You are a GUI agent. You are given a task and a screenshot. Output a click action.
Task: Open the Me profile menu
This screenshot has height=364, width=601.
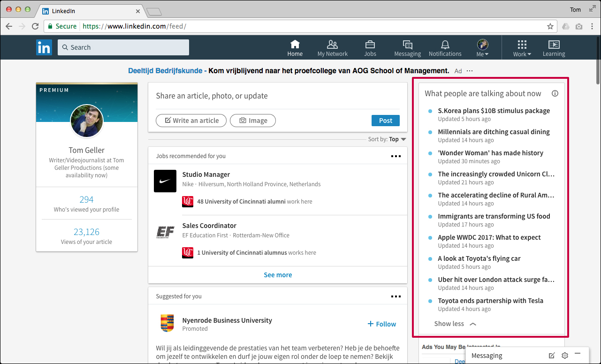click(x=483, y=48)
